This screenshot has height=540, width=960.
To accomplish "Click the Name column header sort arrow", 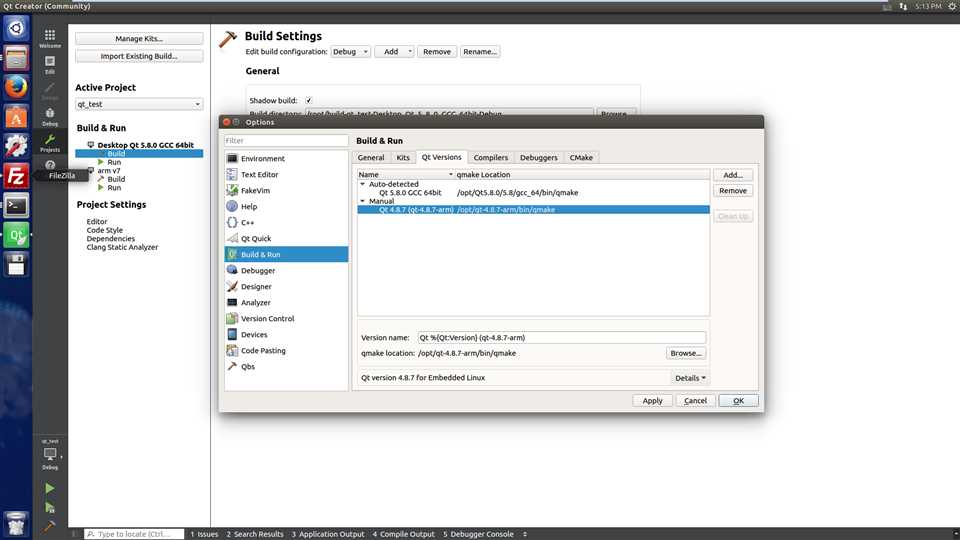I will (451, 174).
